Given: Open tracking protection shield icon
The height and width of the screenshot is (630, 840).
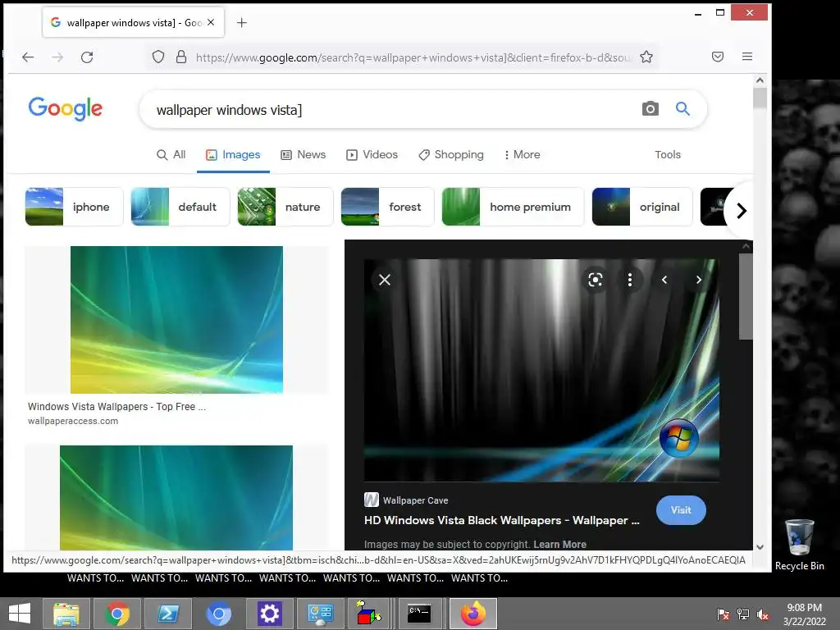Looking at the screenshot, I should tap(158, 57).
